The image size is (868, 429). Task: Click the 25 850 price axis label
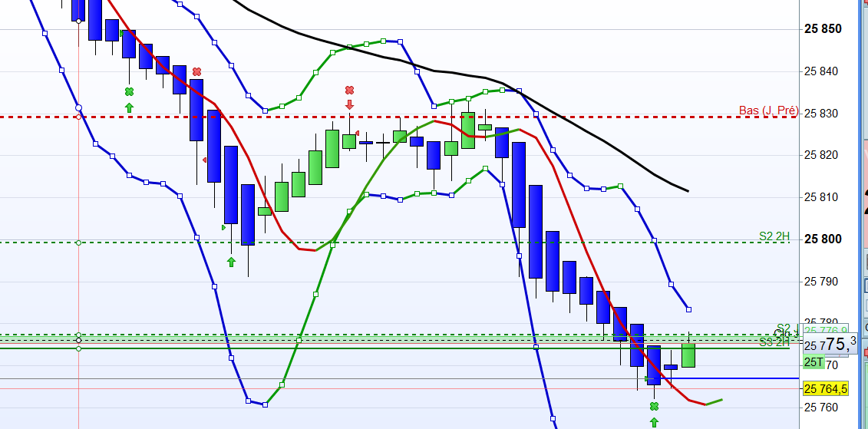(x=823, y=29)
